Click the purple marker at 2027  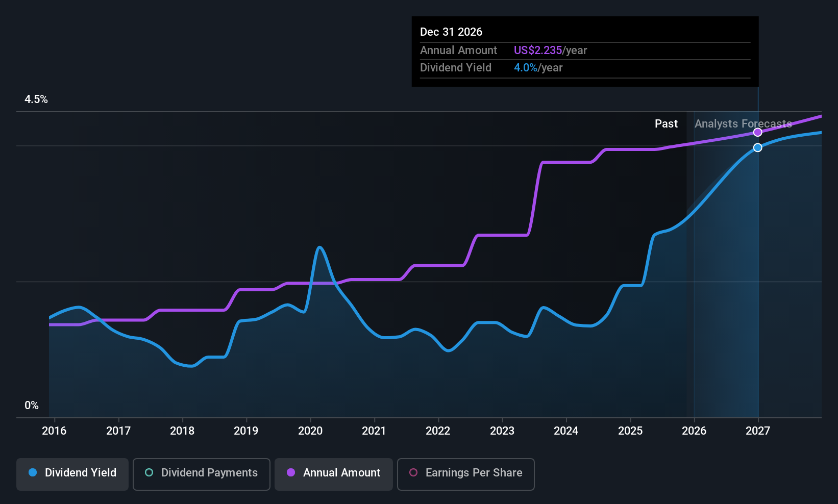click(x=758, y=133)
